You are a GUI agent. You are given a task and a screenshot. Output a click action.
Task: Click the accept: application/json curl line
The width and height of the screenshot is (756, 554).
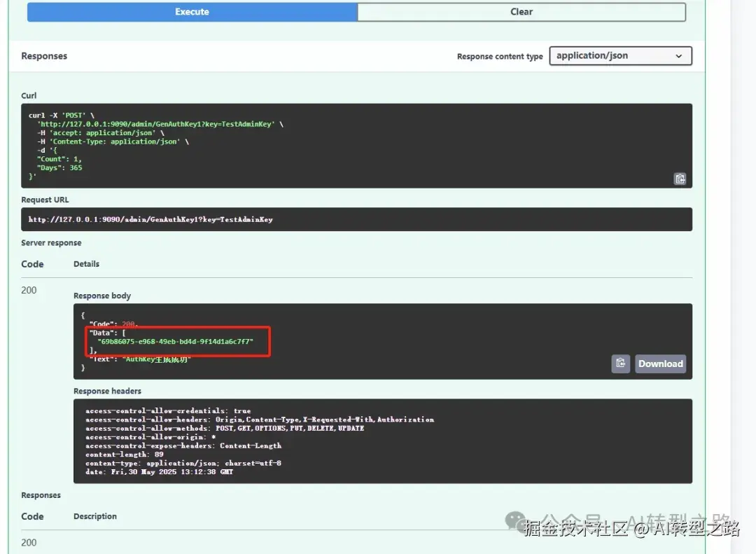[101, 132]
